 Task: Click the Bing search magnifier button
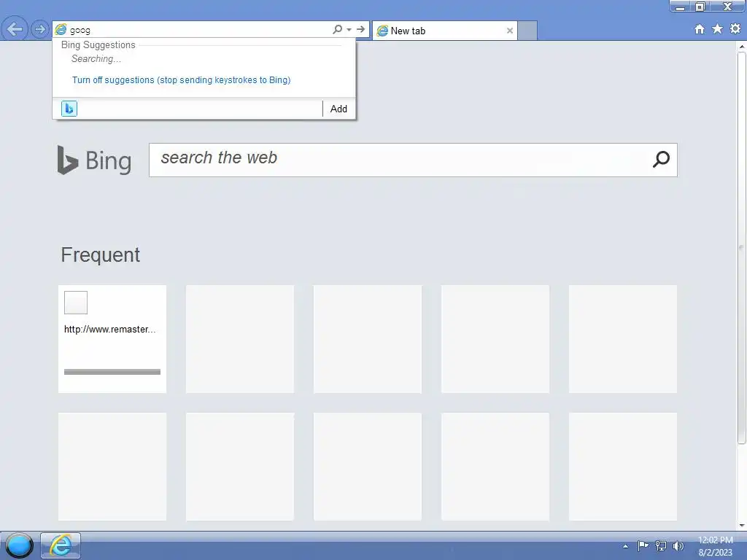coord(661,160)
